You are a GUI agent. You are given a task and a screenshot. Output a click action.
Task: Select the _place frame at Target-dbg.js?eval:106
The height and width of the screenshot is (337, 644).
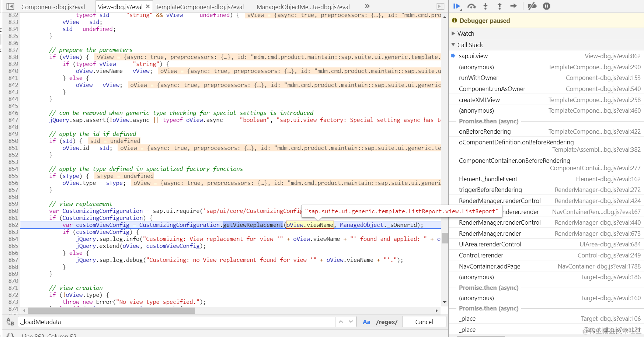coord(546,319)
